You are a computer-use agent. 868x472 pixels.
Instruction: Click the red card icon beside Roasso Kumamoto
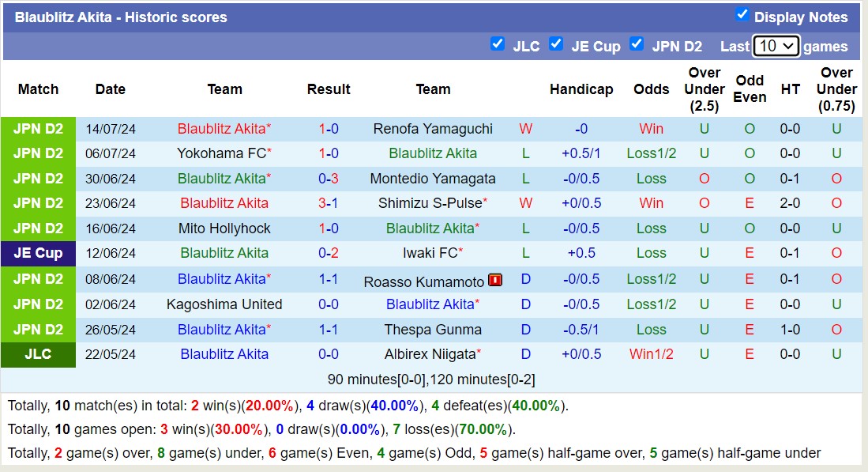(495, 280)
